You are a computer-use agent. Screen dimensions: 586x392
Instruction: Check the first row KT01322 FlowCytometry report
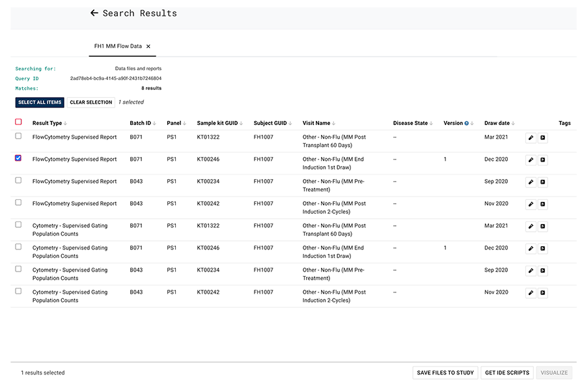pyautogui.click(x=18, y=136)
